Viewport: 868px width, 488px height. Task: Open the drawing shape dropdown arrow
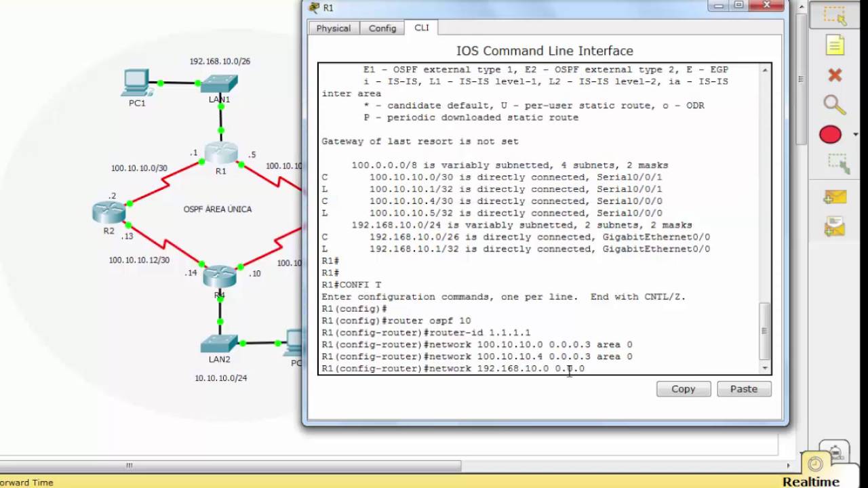click(x=855, y=134)
